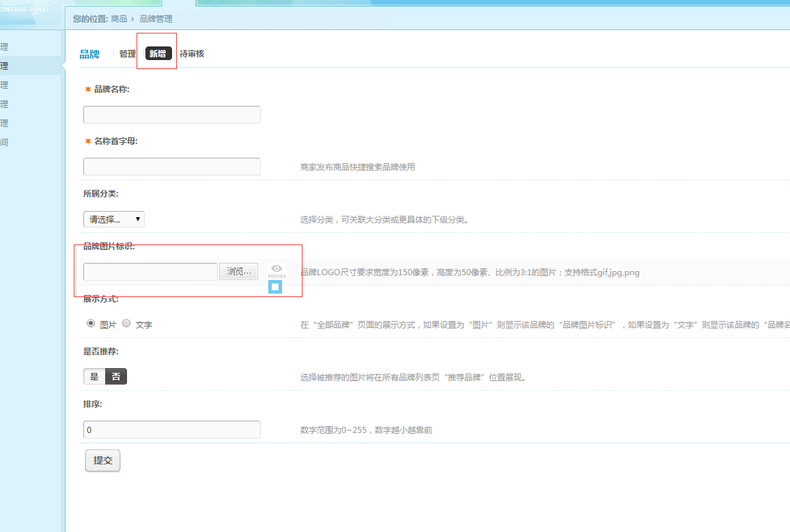Screen dimensions: 790x532
Task: Click the 选择分类 hint text
Action: coord(384,220)
